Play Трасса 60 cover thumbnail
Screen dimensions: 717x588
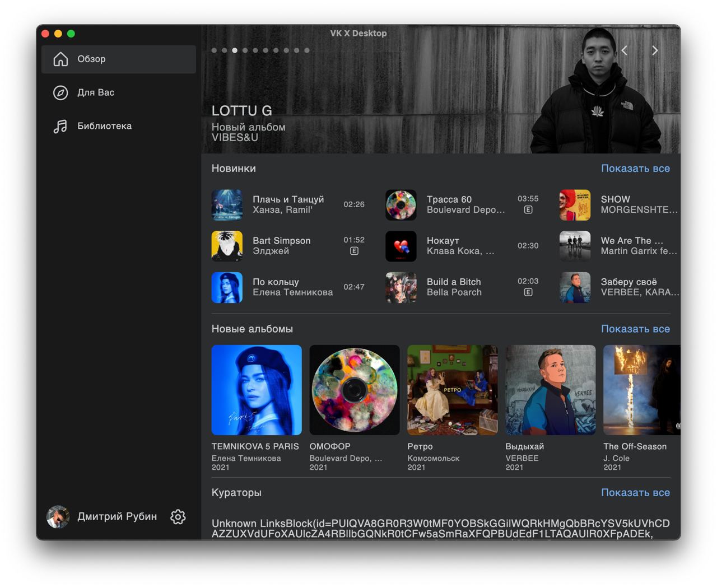click(401, 205)
